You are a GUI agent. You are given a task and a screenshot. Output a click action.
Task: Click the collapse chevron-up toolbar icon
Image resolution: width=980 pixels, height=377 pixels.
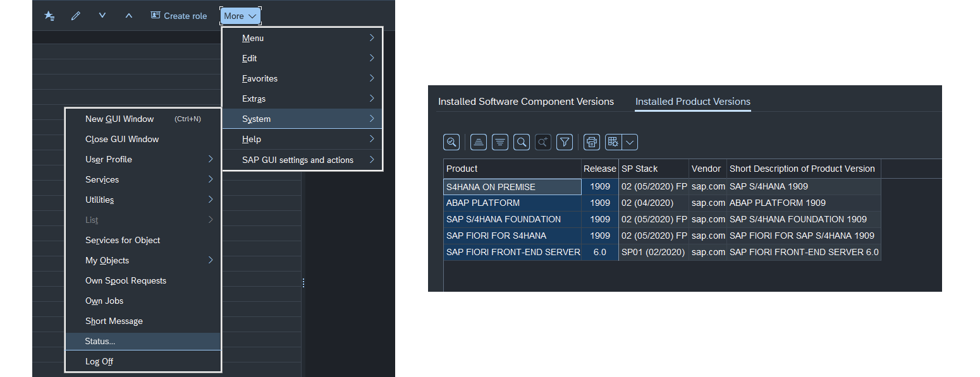click(x=128, y=15)
